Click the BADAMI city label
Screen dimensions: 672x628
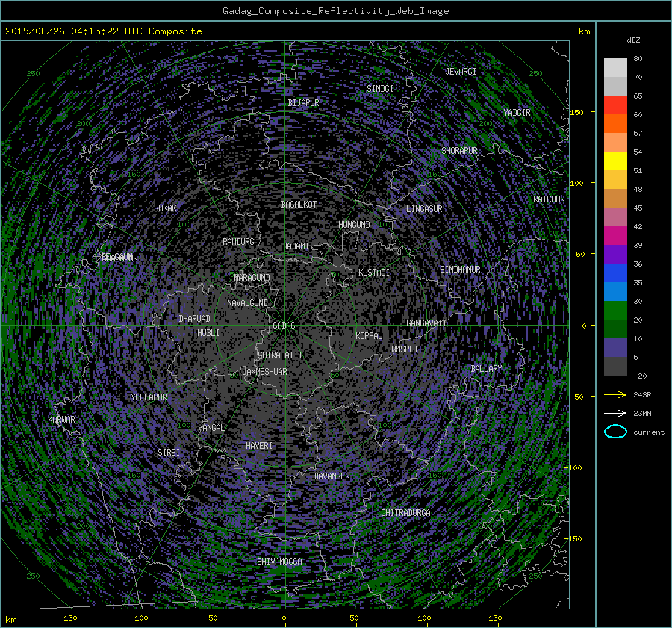pyautogui.click(x=296, y=246)
